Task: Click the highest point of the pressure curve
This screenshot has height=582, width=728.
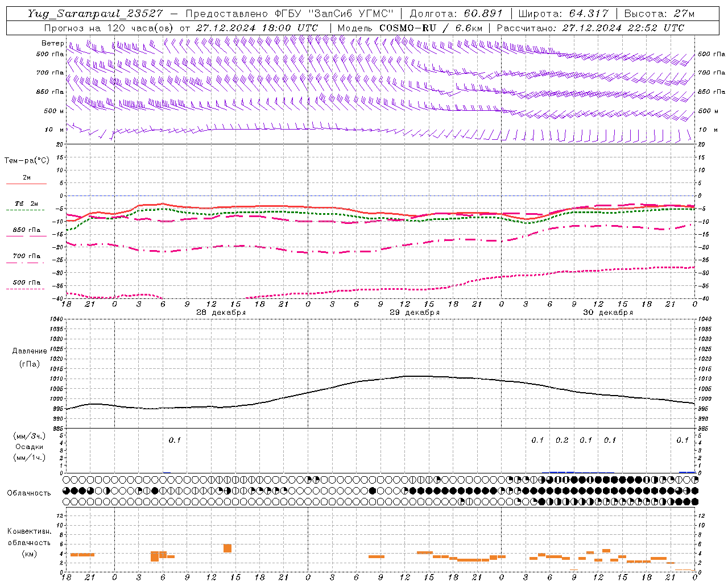Action: (x=418, y=376)
